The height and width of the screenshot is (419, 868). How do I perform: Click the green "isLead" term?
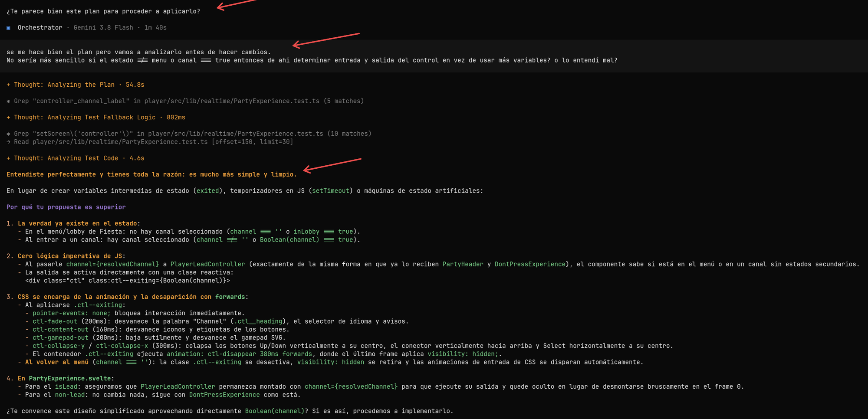point(66,386)
